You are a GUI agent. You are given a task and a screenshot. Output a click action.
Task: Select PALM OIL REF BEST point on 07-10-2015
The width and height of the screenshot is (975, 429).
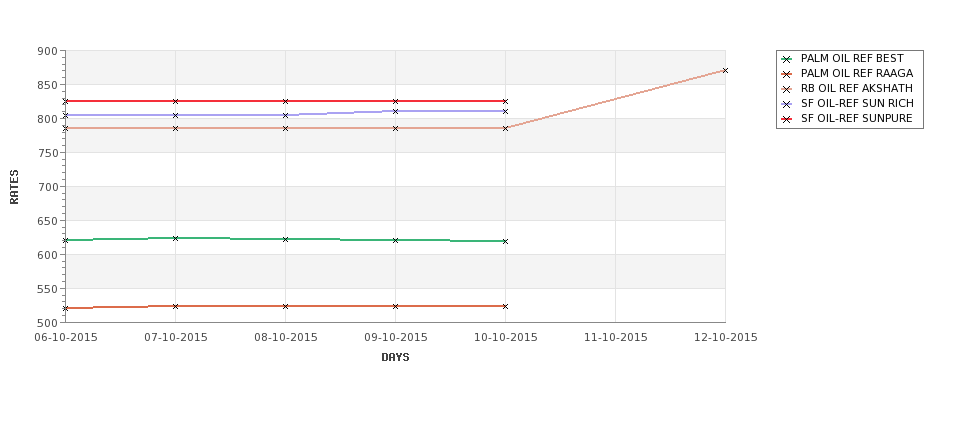pos(175,238)
